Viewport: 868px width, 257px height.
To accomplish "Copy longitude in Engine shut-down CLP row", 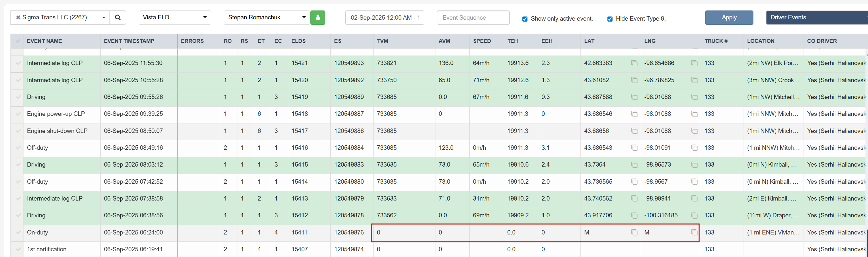I will (x=694, y=131).
